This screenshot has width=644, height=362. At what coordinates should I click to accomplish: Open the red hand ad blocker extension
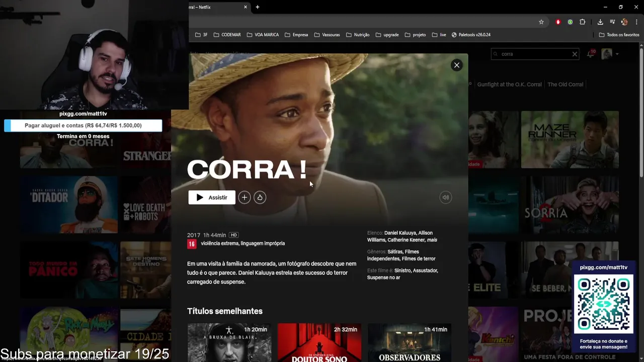558,22
